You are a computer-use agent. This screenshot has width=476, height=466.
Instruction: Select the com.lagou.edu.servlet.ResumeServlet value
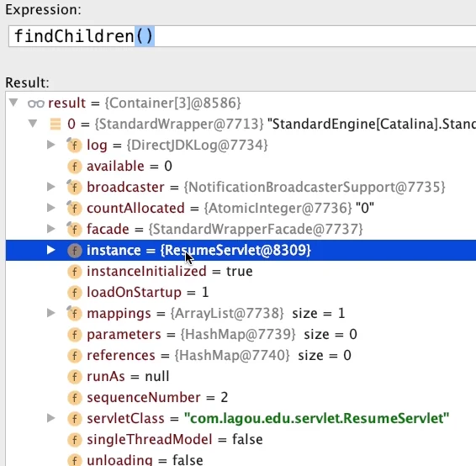pyautogui.click(x=316, y=418)
